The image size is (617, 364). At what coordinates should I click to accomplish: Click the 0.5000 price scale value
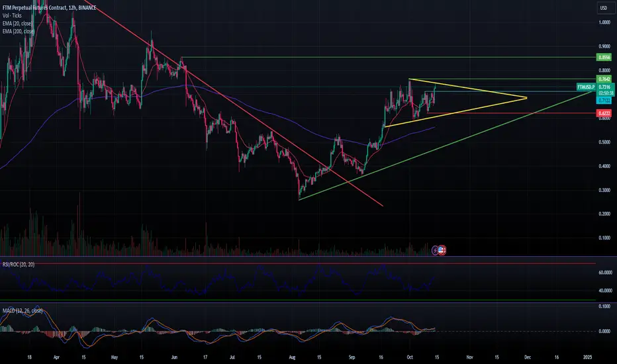tap(604, 142)
